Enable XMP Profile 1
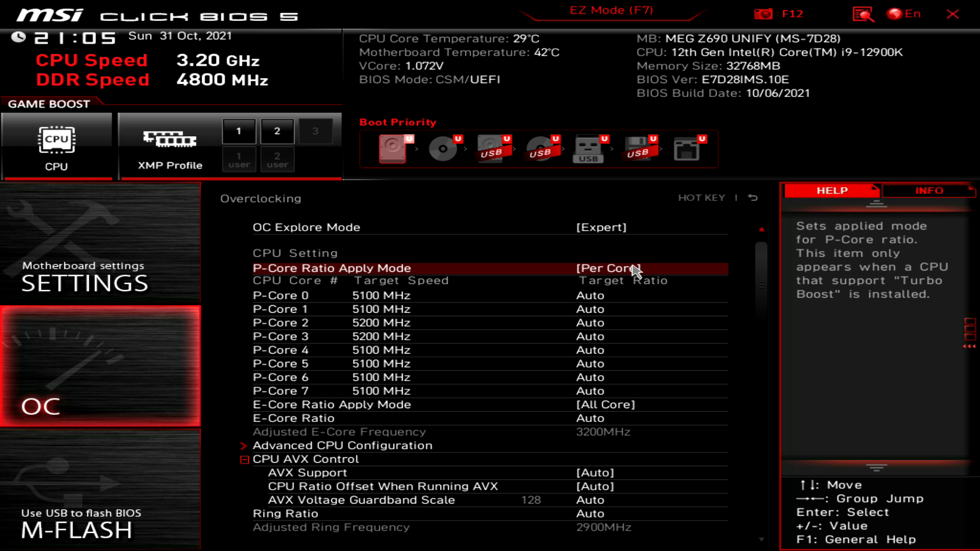Image resolution: width=980 pixels, height=551 pixels. (239, 131)
